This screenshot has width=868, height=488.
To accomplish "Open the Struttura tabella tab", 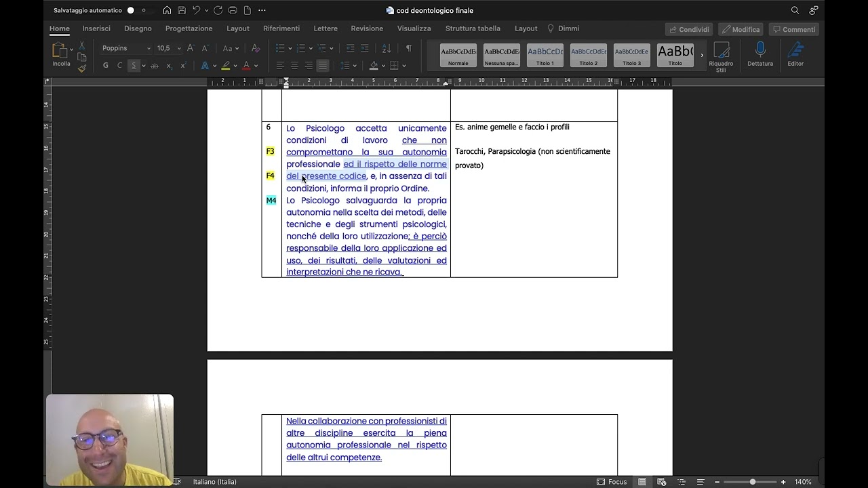I will (x=473, y=28).
